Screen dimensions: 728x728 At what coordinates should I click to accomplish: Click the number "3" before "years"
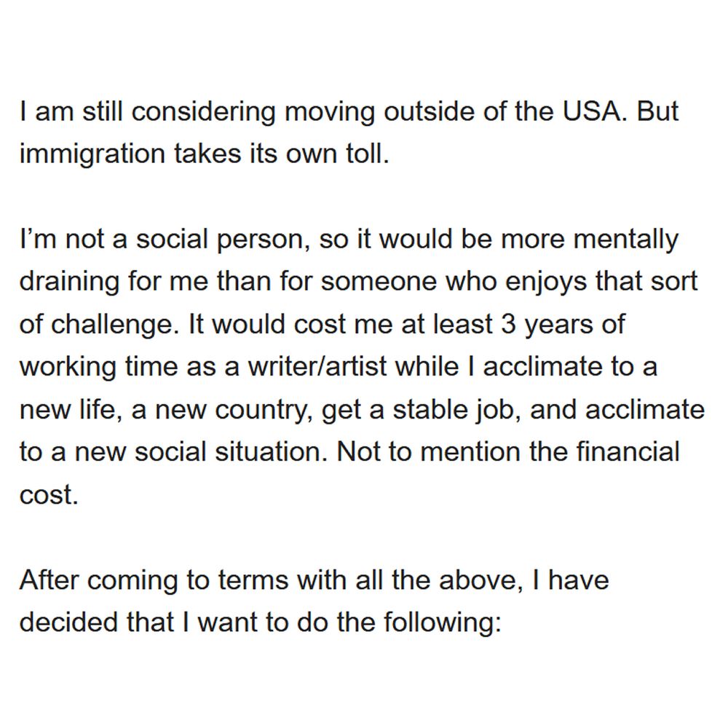point(508,325)
